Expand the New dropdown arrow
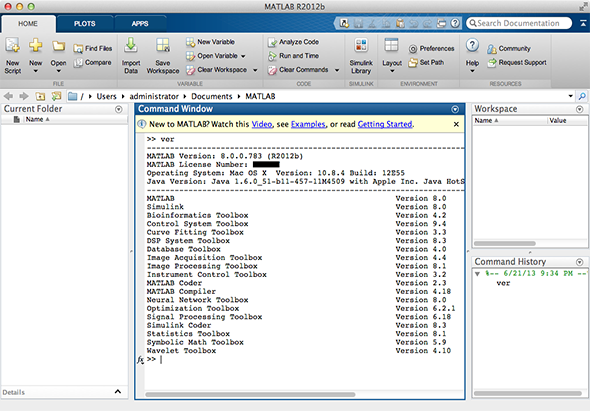 coord(35,71)
